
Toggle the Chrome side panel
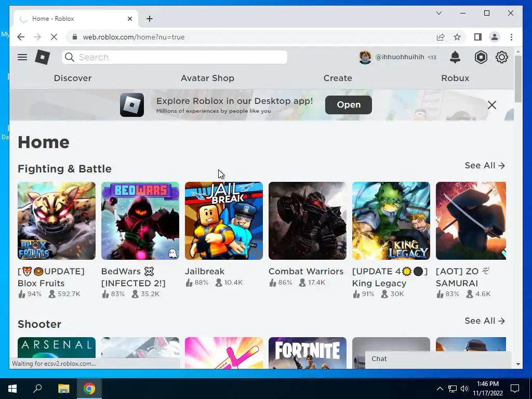pos(478,37)
